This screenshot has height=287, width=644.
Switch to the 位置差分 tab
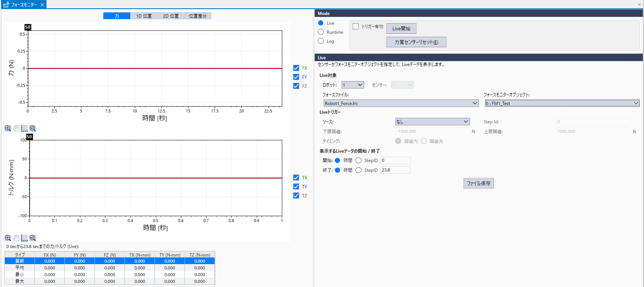click(x=198, y=16)
